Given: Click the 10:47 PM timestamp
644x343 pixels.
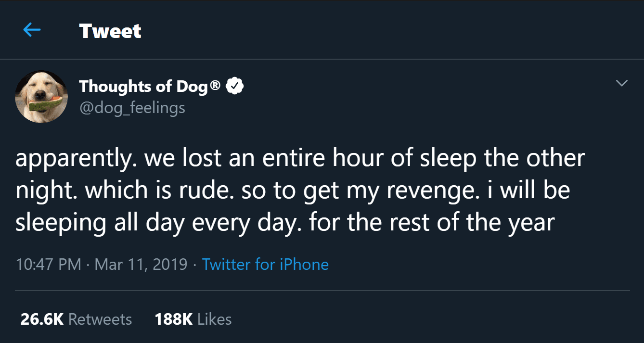Looking at the screenshot, I should pos(48,265).
